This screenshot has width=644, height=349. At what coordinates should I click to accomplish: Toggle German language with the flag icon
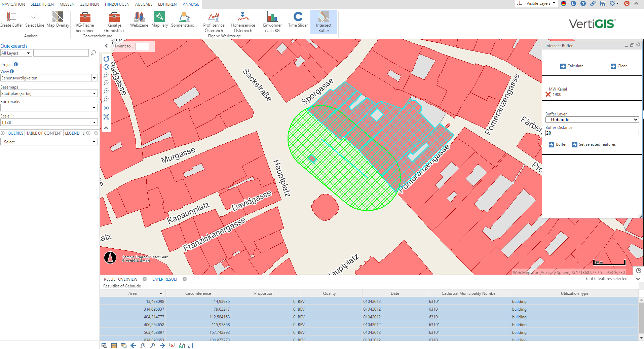pos(564,3)
